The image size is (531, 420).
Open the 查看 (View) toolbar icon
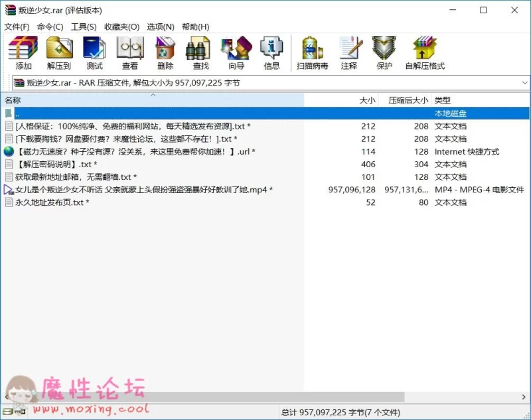tap(130, 48)
